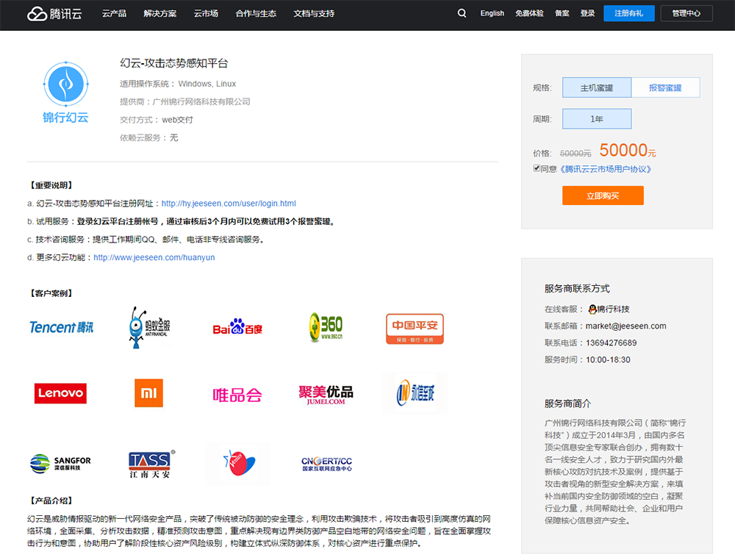Select the 1年 period option
The image size is (735, 560).
(597, 119)
